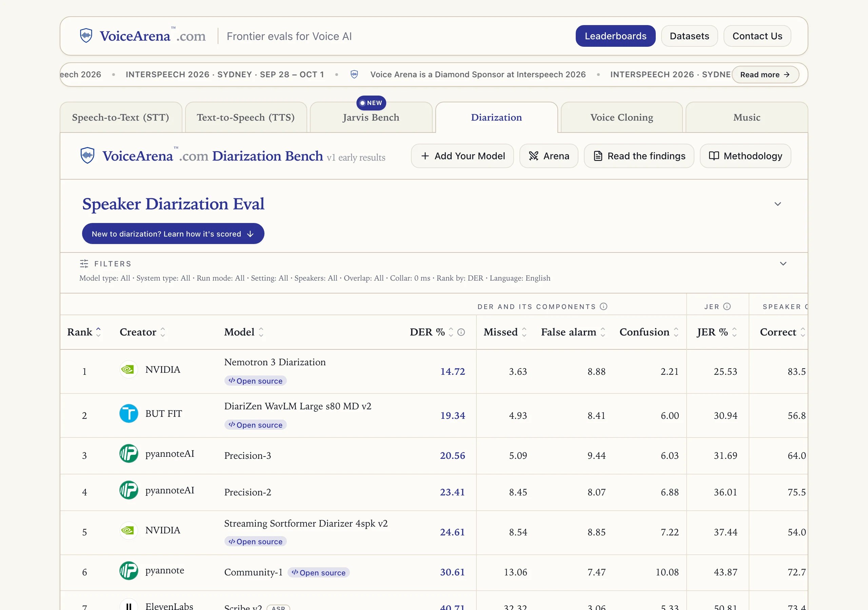This screenshot has width=868, height=610.
Task: Click pyannote logo in Community-1 row
Action: click(x=129, y=571)
